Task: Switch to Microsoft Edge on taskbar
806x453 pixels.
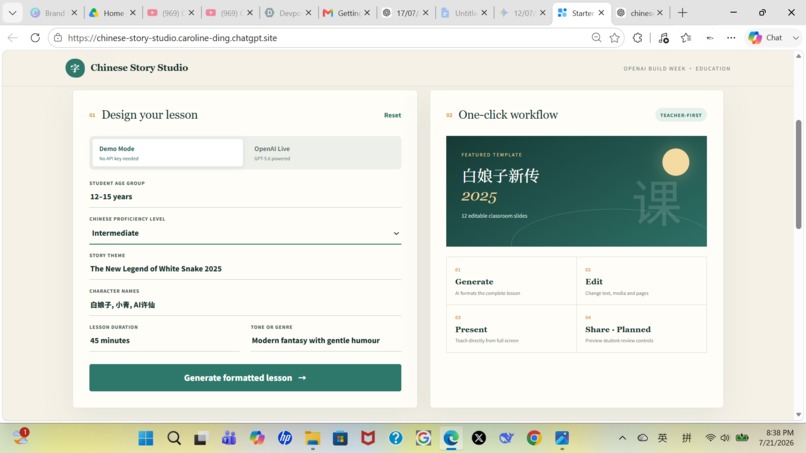Action: tap(451, 438)
